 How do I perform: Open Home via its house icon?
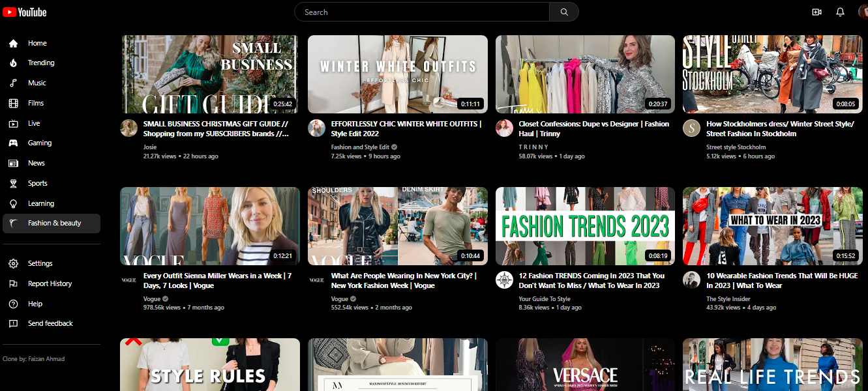[x=13, y=43]
